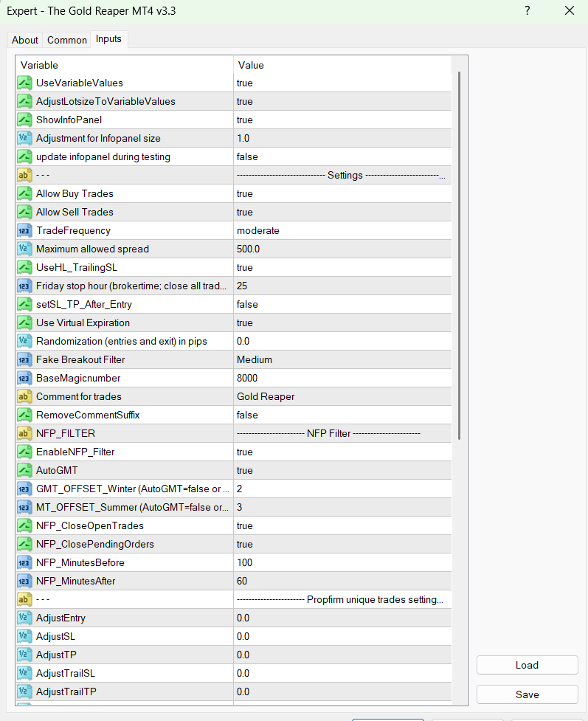Click the Load button
Screen dimensions: 588x721
pyautogui.click(x=527, y=665)
